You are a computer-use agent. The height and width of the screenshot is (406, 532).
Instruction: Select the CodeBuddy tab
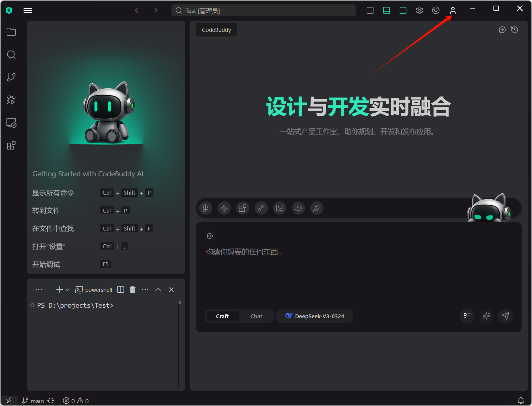coord(216,30)
